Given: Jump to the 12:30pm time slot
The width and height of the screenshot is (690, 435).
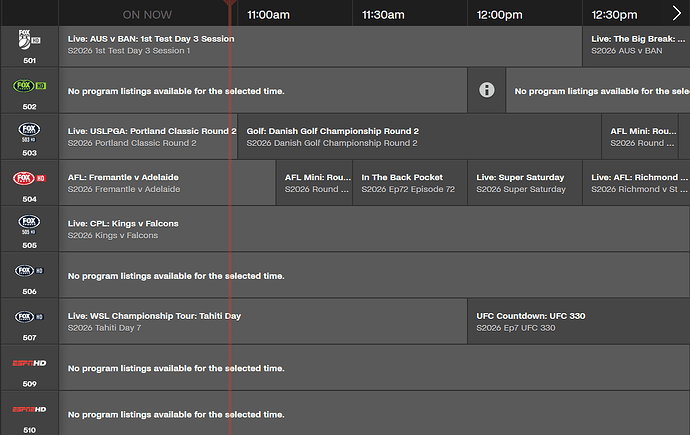Looking at the screenshot, I should tap(614, 15).
